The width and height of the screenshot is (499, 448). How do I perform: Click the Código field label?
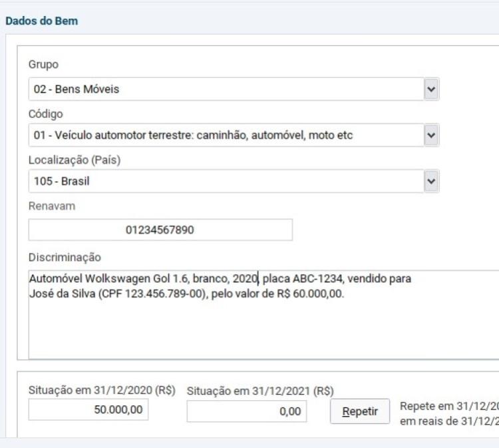coord(46,114)
